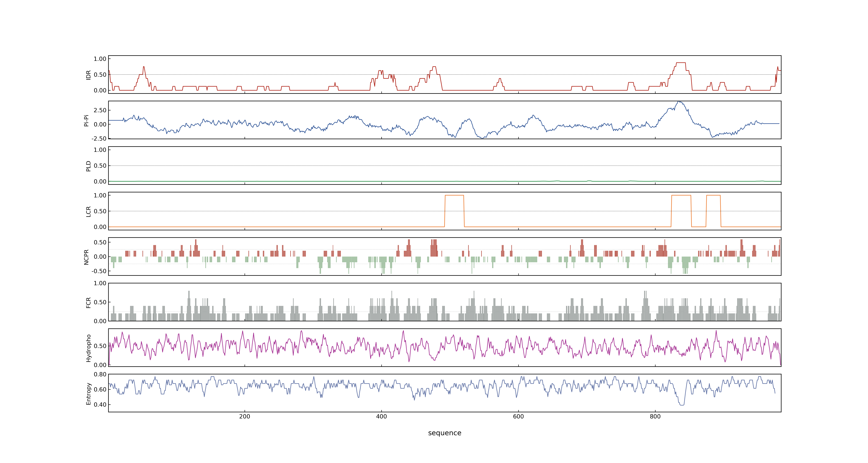The image size is (868, 463).
Task: Click the 200 x-axis tick label
Action: tap(245, 416)
